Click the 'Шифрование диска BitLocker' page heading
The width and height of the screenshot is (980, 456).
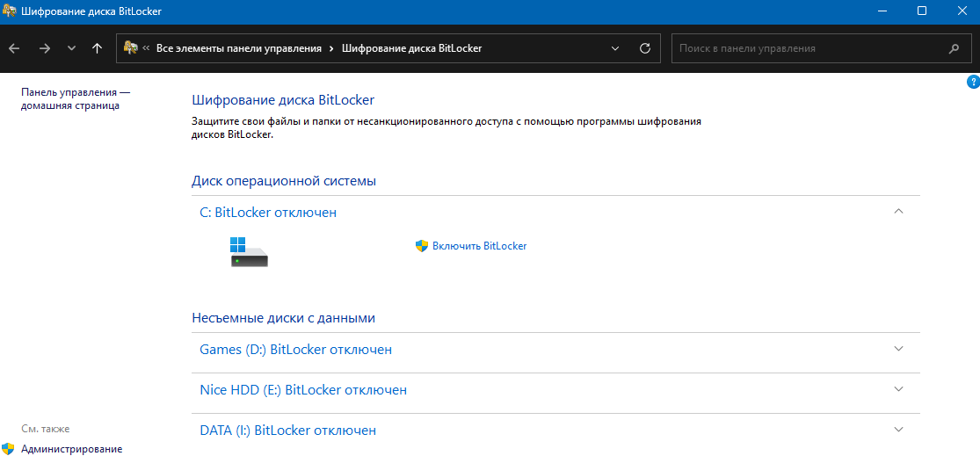click(x=283, y=100)
